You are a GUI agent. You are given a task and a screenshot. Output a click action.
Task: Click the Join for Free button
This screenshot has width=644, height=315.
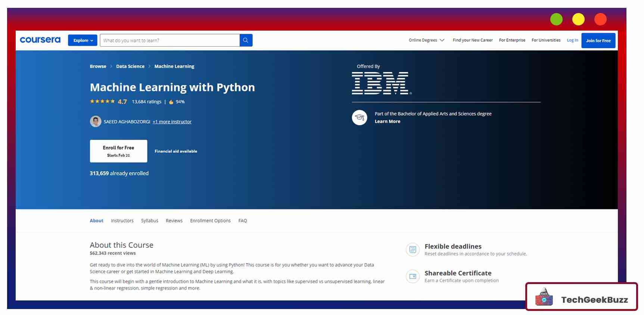pos(598,41)
